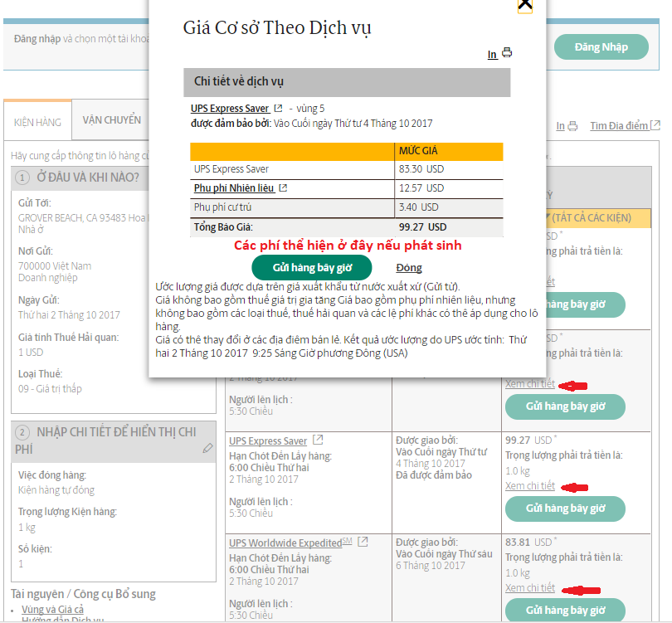Open the UPS Express Saver link in the dialog
The height and width of the screenshot is (623, 672).
[x=230, y=109]
